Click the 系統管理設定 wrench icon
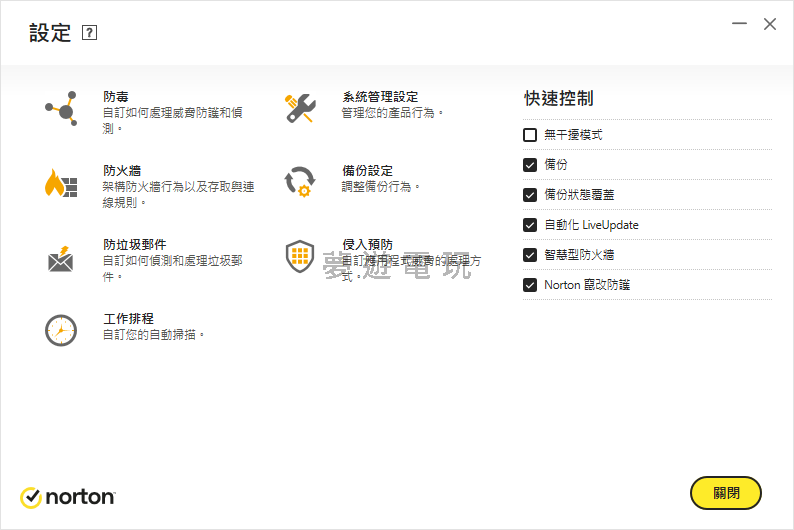This screenshot has width=794, height=530. (300, 108)
